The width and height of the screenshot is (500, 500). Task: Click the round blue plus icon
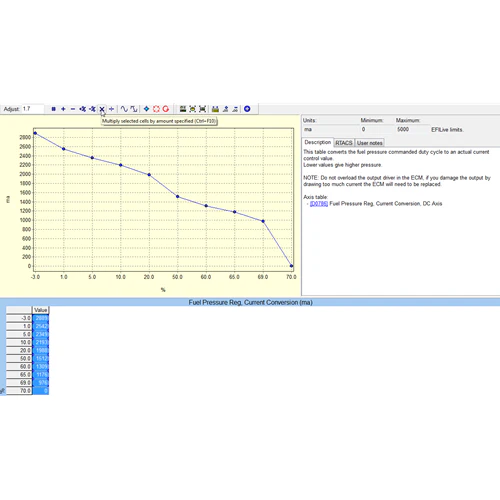pyautogui.click(x=247, y=109)
